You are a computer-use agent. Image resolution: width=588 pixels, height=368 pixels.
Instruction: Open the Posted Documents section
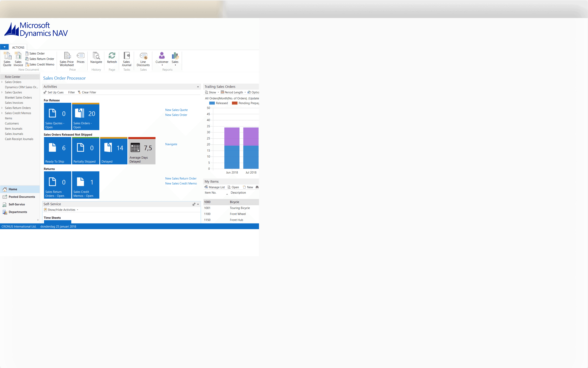click(20, 197)
